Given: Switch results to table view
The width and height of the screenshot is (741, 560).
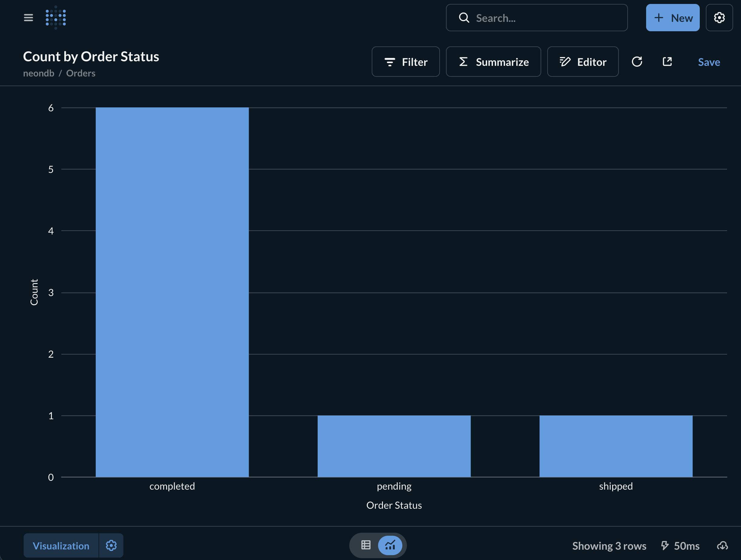Looking at the screenshot, I should (366, 545).
